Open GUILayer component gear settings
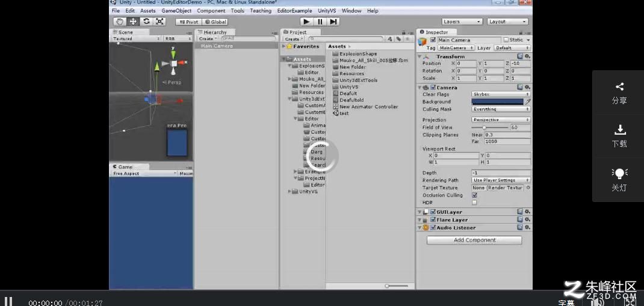 (x=527, y=212)
